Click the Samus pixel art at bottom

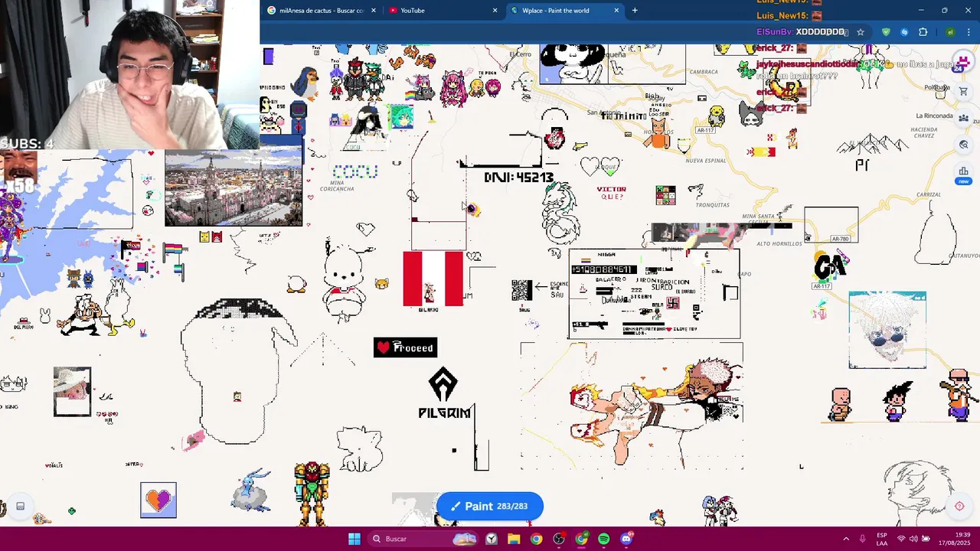click(312, 493)
